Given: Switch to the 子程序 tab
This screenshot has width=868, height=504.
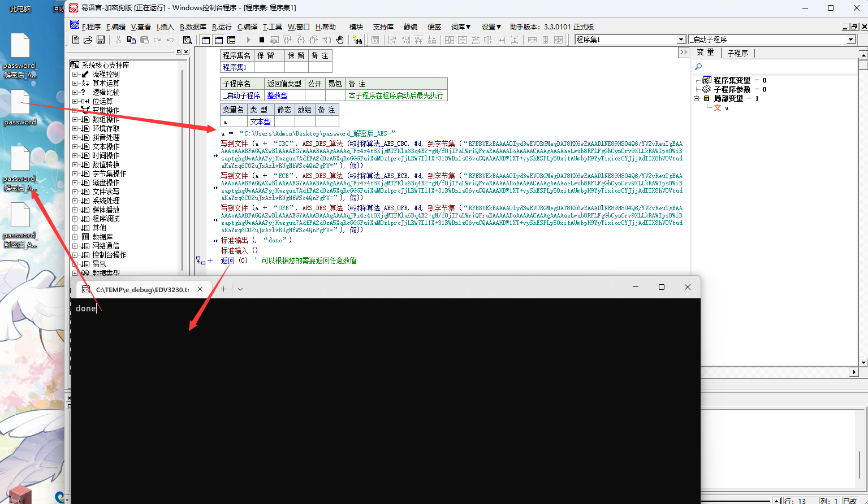Looking at the screenshot, I should pyautogui.click(x=737, y=53).
